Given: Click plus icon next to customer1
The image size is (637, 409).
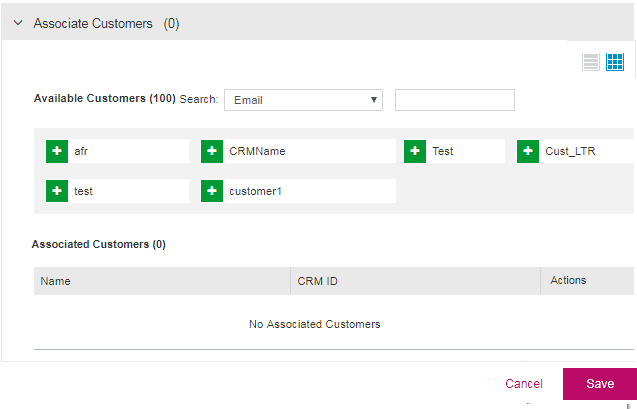Looking at the screenshot, I should pos(212,191).
